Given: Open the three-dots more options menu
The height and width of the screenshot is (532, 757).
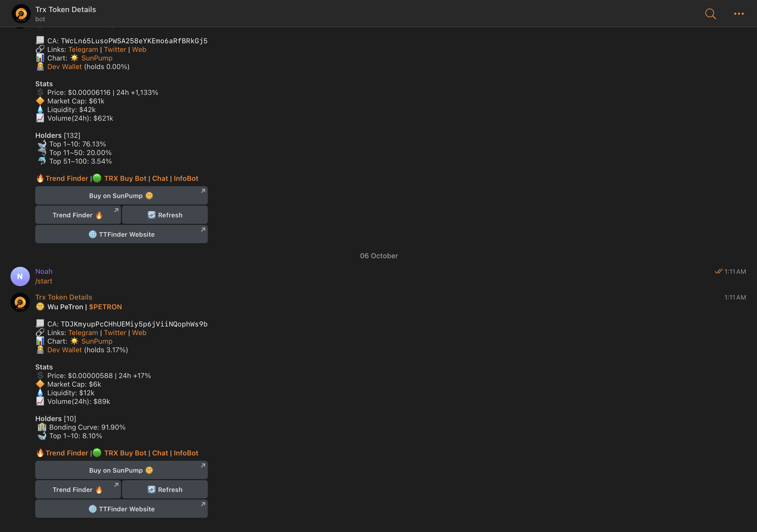Looking at the screenshot, I should [738, 14].
